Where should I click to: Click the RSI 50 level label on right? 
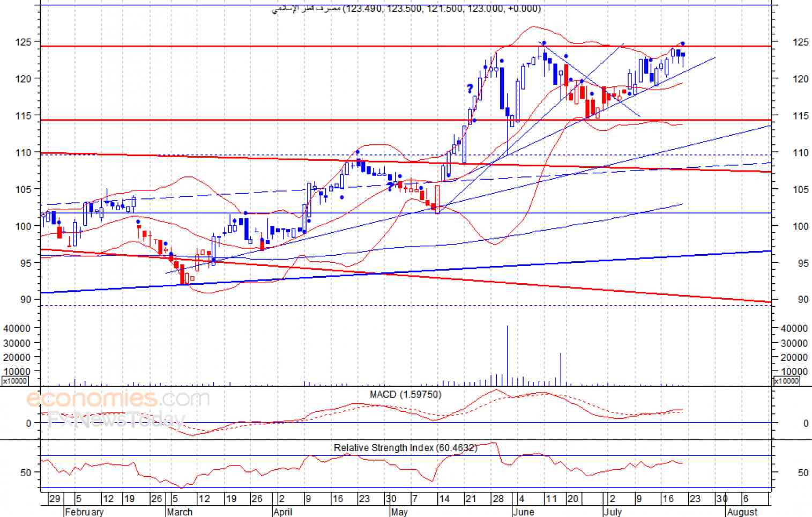[803, 472]
